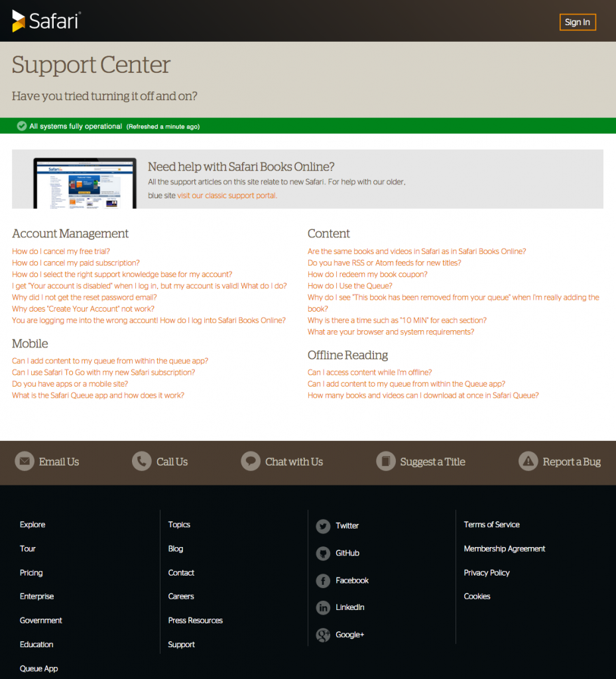Open the 'logging me into the wrong account' article
This screenshot has width=616, height=679.
(x=149, y=320)
